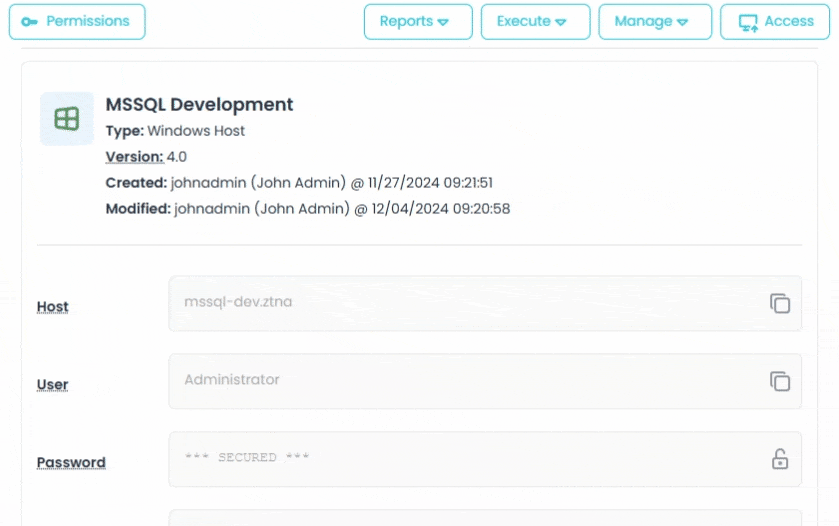Click the secured Password input field

460,459
